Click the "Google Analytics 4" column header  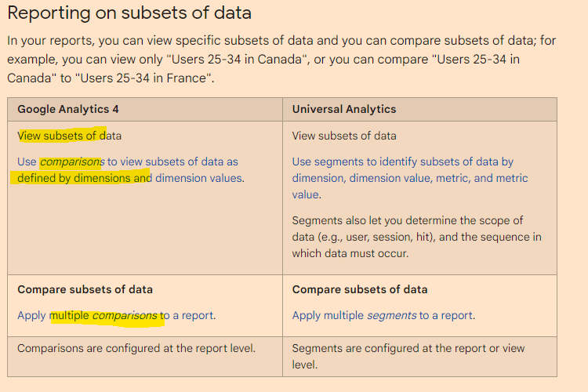click(x=68, y=109)
